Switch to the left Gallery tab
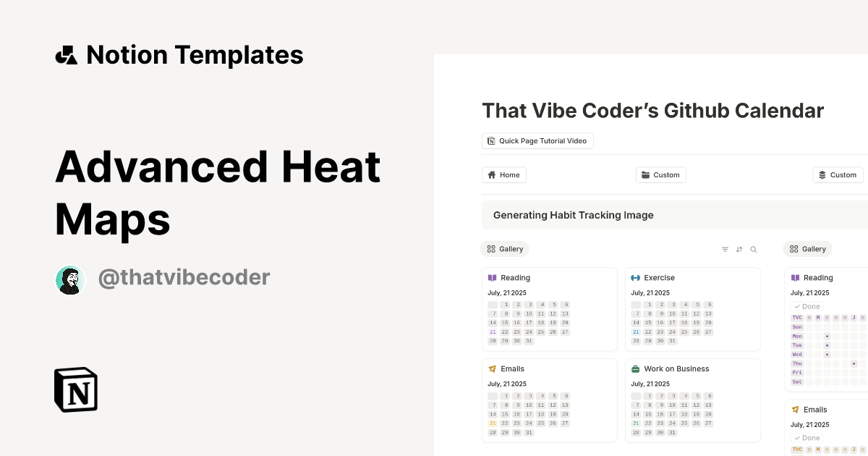The image size is (868, 456). [x=505, y=249]
